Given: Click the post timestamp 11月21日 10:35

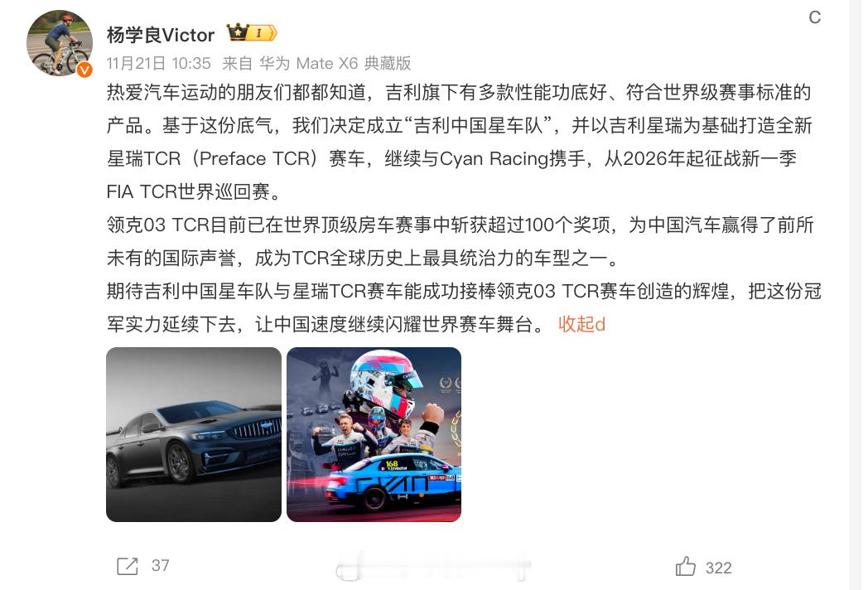Looking at the screenshot, I should point(159,63).
